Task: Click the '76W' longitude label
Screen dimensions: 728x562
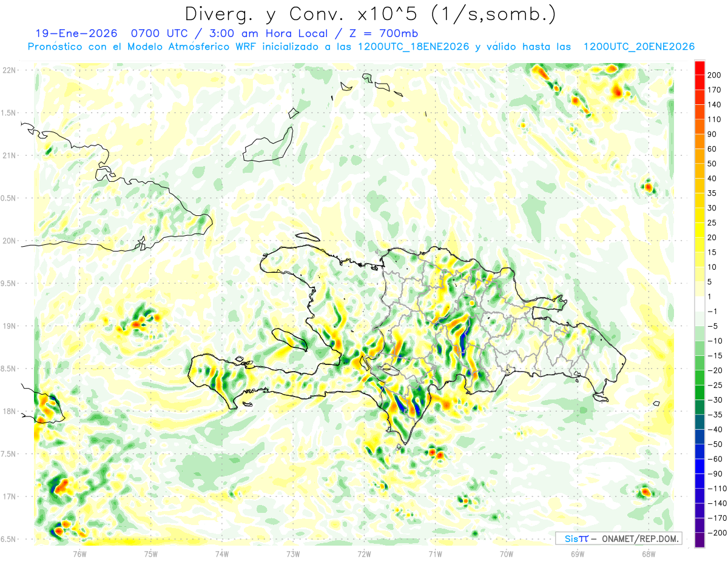Action: click(79, 554)
